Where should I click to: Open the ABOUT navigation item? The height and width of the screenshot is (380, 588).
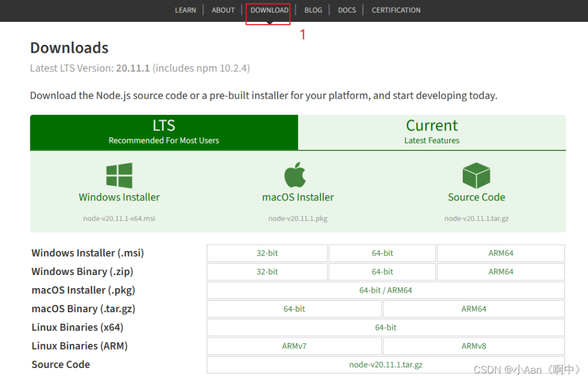[x=223, y=10]
